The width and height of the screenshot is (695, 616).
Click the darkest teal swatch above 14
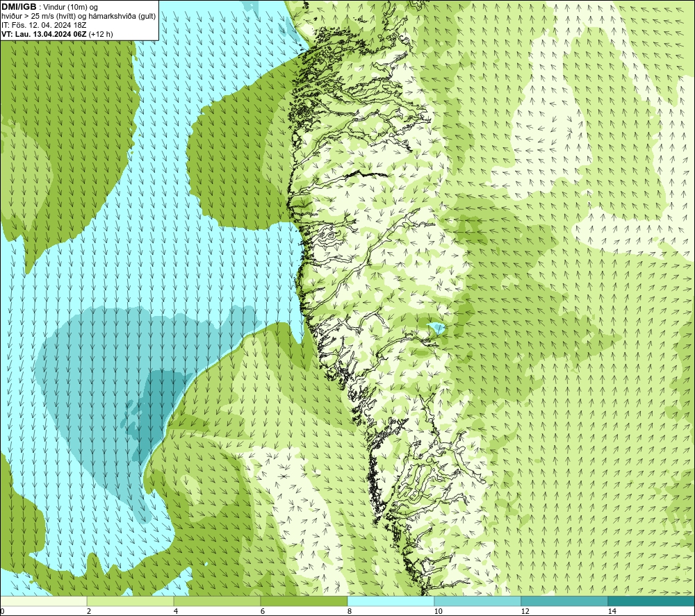tap(652, 601)
